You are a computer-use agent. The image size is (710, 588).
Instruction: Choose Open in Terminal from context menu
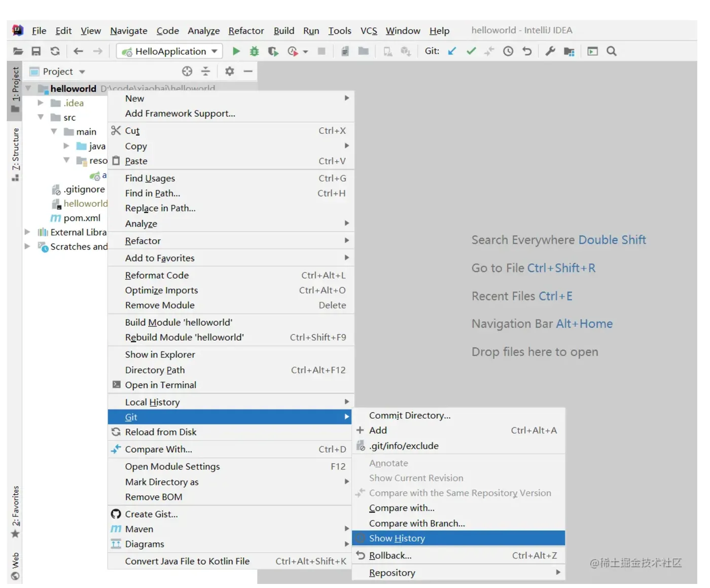click(231, 385)
